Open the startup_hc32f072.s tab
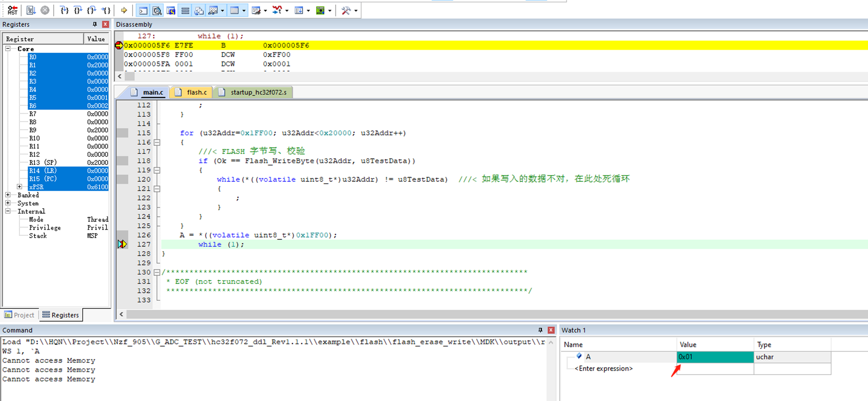Image resolution: width=868 pixels, height=401 pixels. tap(258, 92)
